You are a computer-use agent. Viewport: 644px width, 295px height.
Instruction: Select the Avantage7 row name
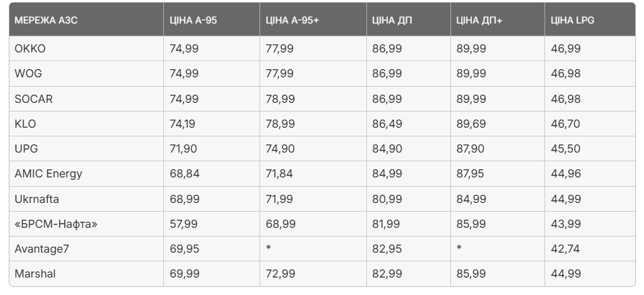pyautogui.click(x=42, y=249)
